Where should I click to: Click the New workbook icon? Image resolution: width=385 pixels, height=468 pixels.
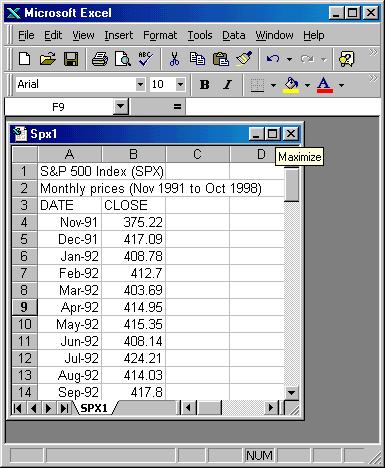pyautogui.click(x=25, y=59)
